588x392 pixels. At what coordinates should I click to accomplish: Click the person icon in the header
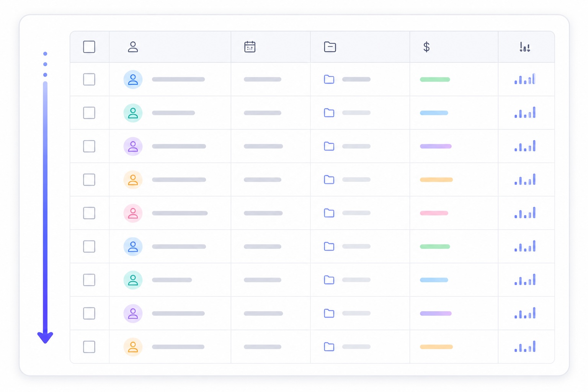pyautogui.click(x=133, y=47)
